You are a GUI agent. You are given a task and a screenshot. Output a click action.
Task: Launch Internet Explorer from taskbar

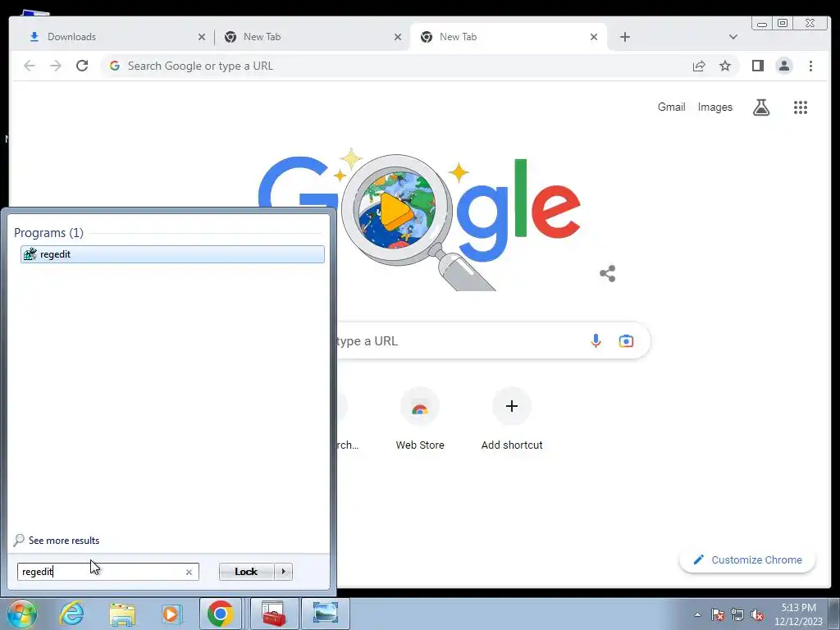click(x=72, y=614)
